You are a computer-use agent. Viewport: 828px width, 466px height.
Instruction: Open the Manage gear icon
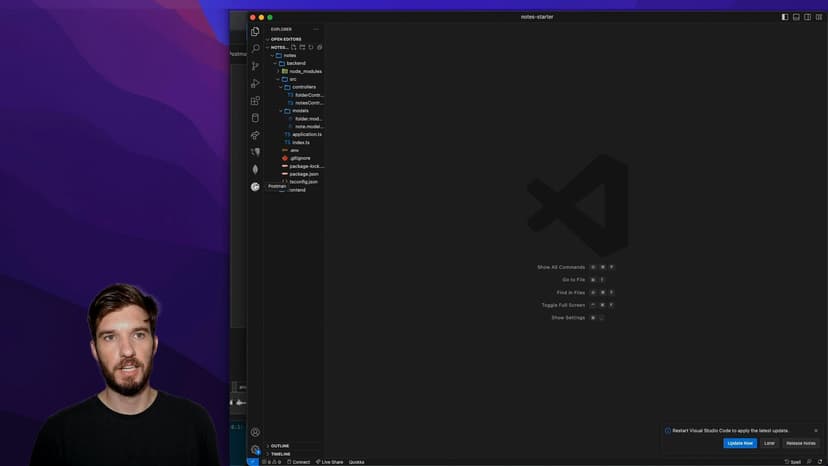coord(255,450)
